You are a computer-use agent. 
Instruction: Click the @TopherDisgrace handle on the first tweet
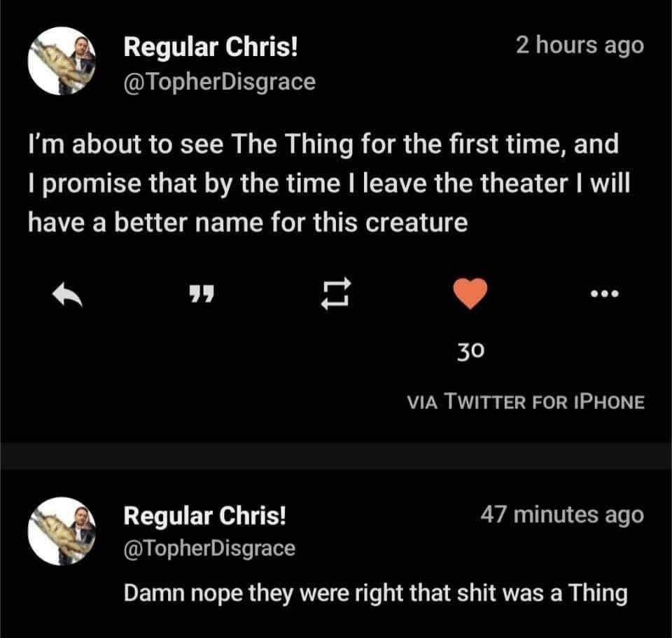pos(220,82)
